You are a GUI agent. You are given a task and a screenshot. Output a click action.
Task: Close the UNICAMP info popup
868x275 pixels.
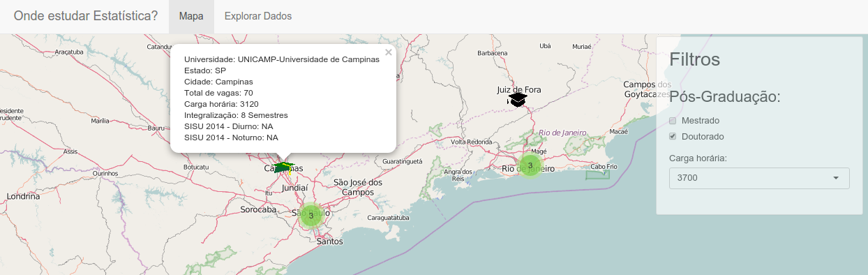389,52
